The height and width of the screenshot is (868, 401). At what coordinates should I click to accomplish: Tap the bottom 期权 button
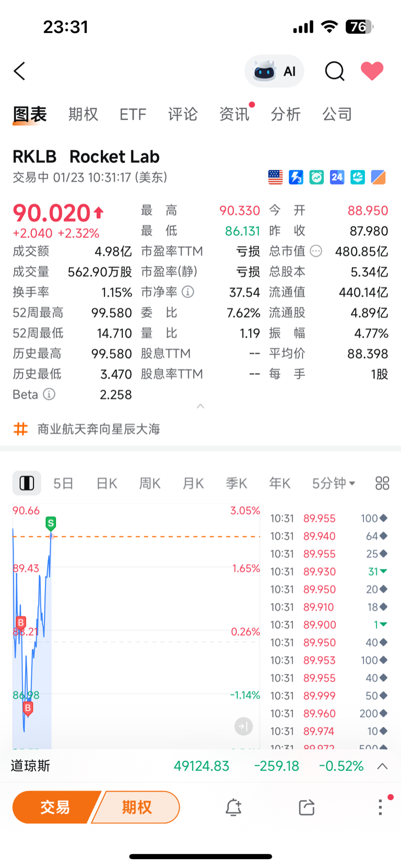point(137,807)
